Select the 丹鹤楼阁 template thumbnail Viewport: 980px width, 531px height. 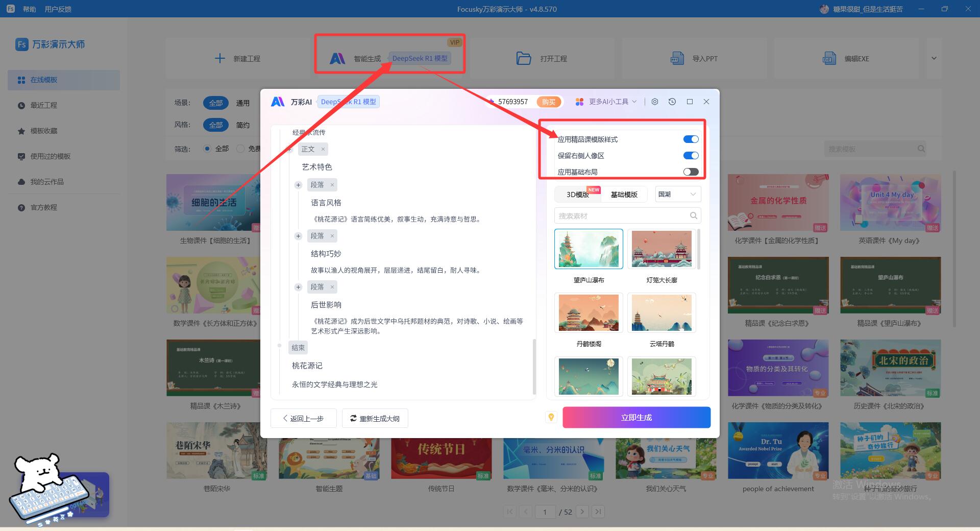point(589,312)
